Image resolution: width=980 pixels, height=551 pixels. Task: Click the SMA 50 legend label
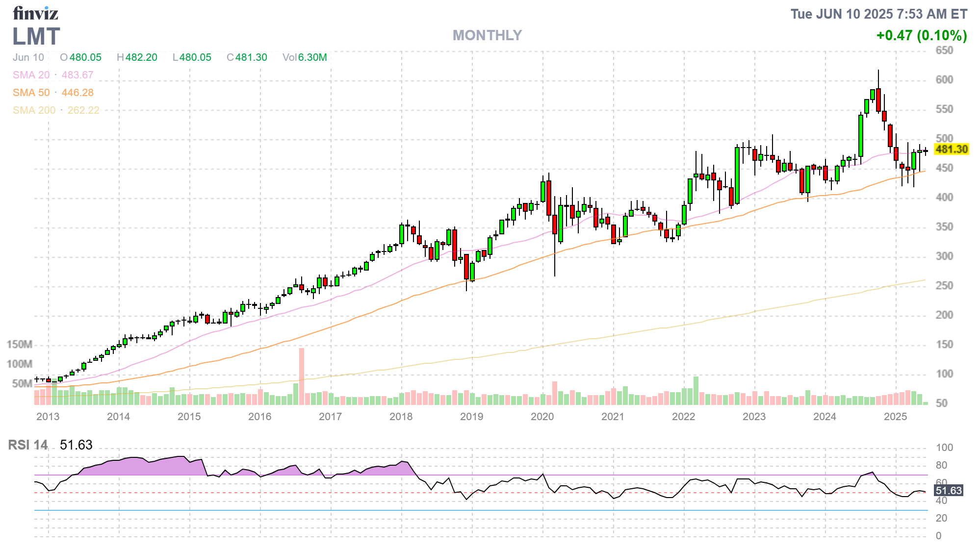pyautogui.click(x=31, y=93)
